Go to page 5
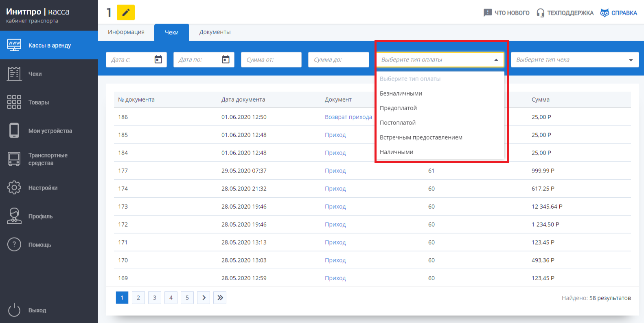The height and width of the screenshot is (323, 644). pyautogui.click(x=187, y=297)
